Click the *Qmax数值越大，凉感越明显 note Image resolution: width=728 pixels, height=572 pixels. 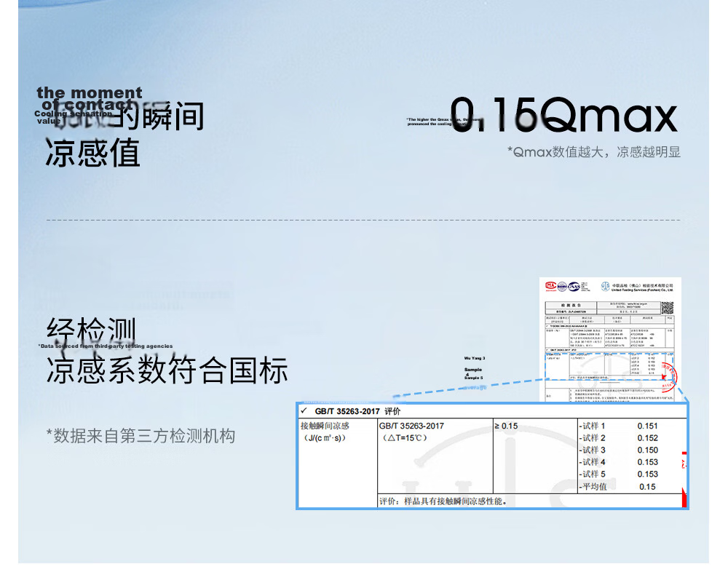click(594, 152)
